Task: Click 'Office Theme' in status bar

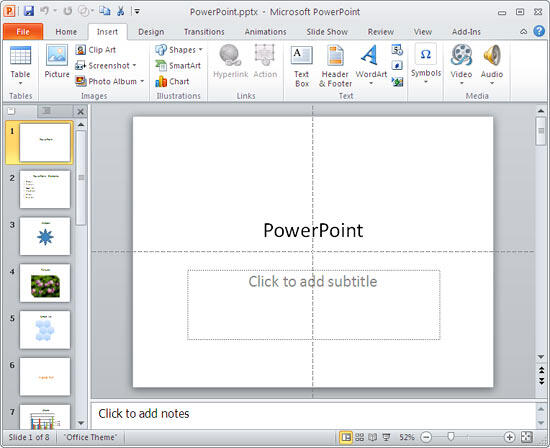Action: (90, 437)
